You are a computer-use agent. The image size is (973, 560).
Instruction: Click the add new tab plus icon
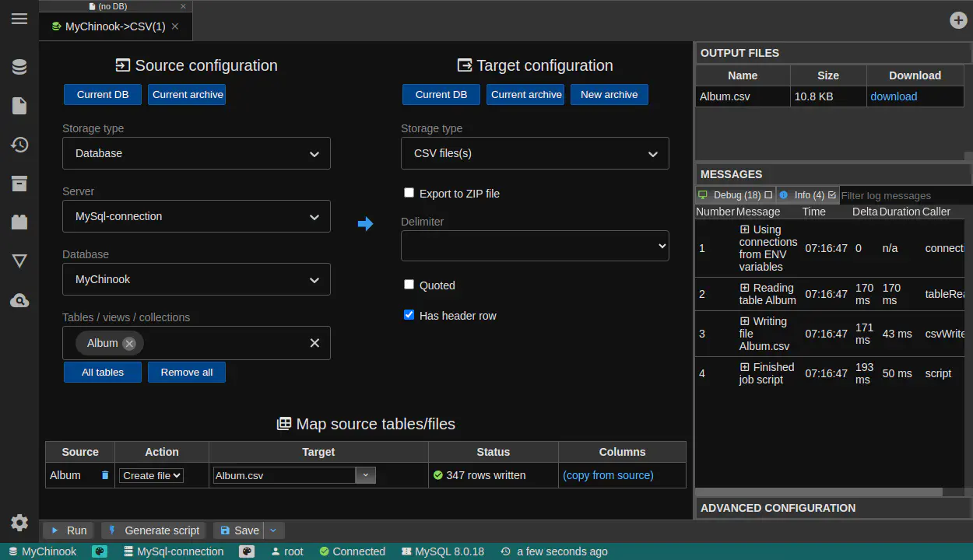(x=958, y=20)
